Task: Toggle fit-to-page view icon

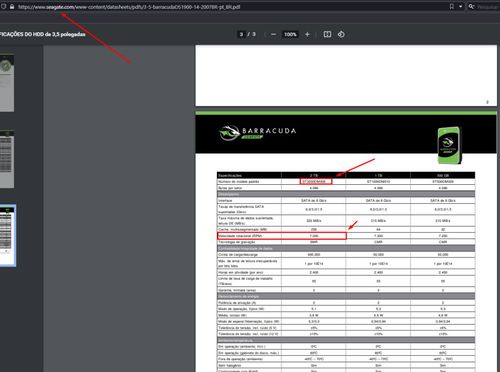Action: point(327,34)
